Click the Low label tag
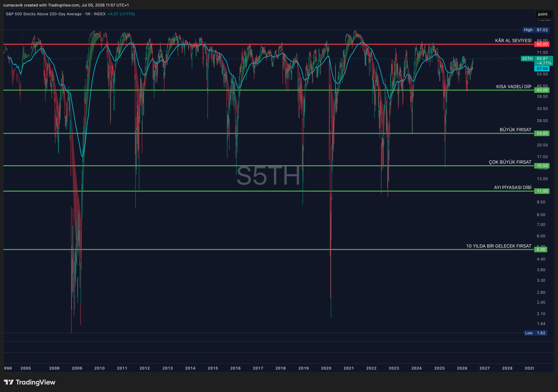 tap(529, 333)
